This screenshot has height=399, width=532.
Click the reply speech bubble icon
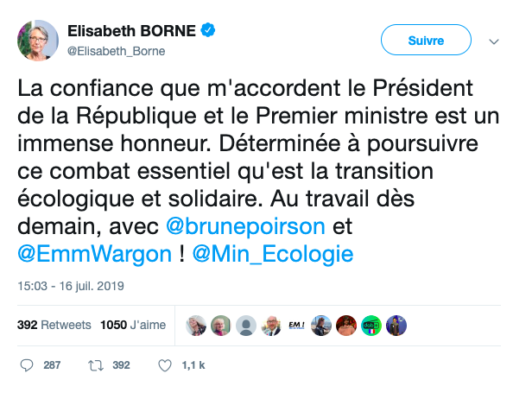pyautogui.click(x=26, y=365)
